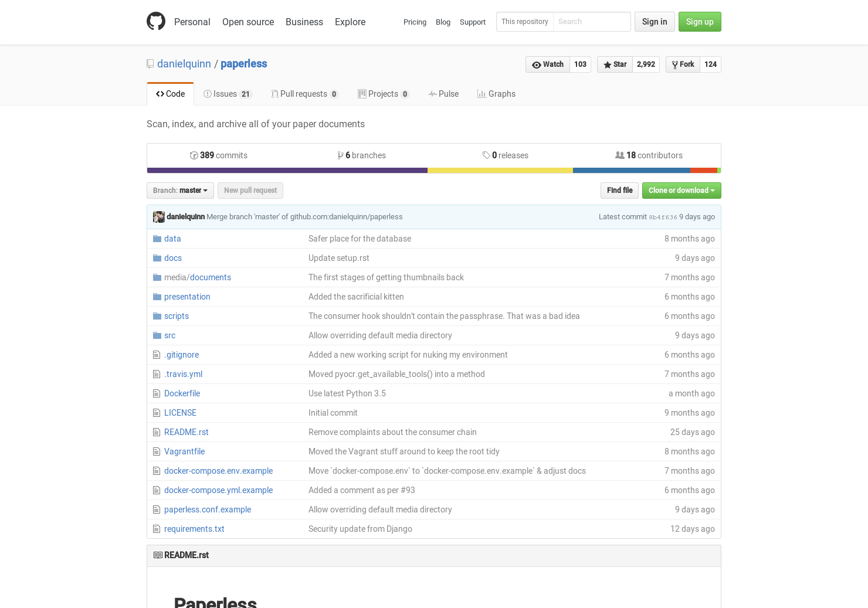Viewport: 868px width, 608px height.
Task: Open the Blog link
Action: coord(443,22)
